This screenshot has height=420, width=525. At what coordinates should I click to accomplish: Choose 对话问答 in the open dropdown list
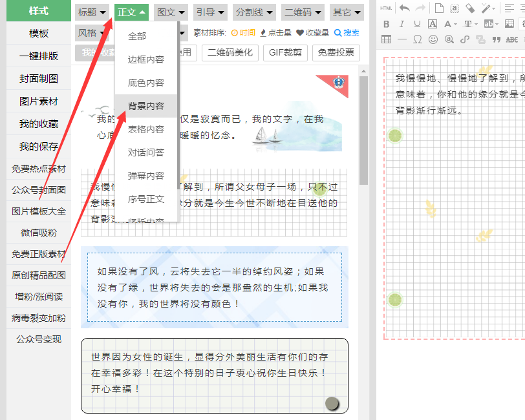tap(145, 152)
